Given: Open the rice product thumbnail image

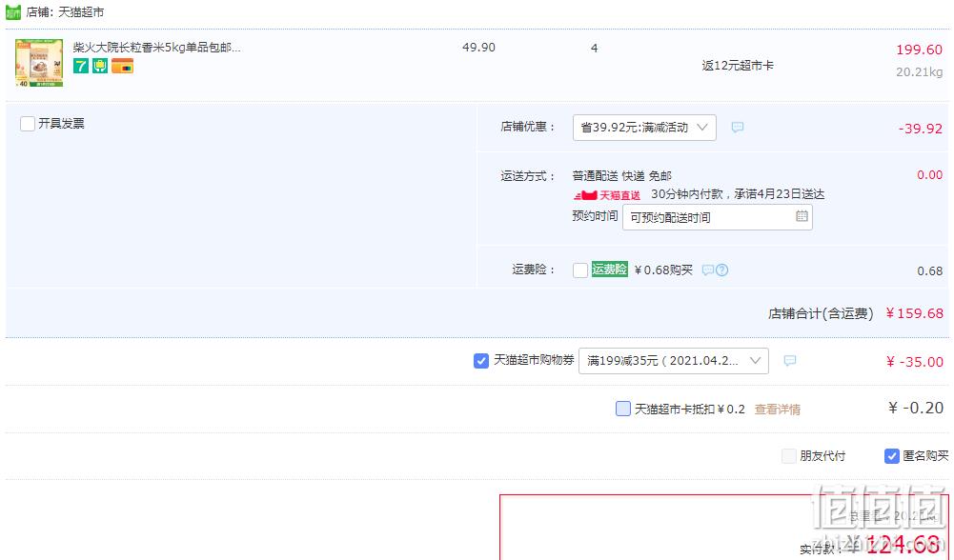Looking at the screenshot, I should [x=39, y=63].
